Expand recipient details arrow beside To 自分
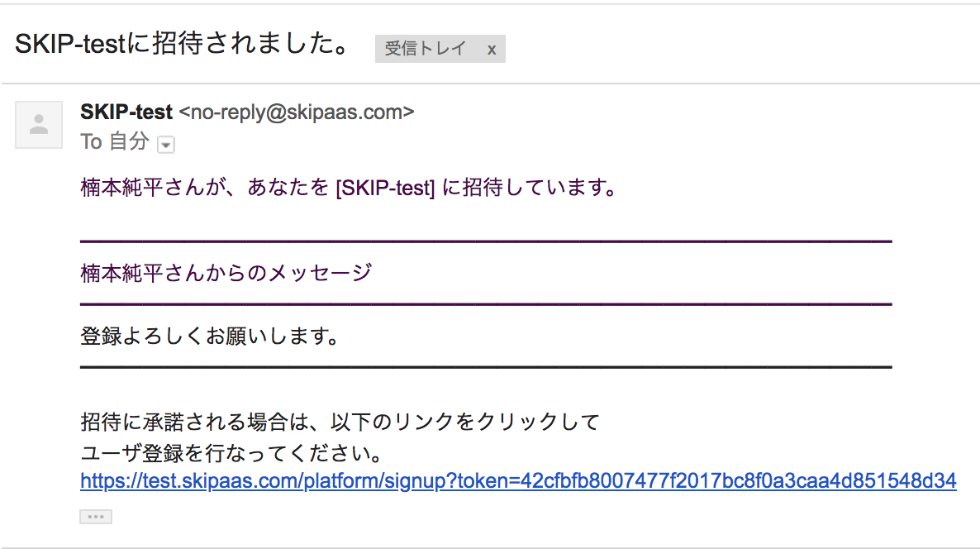 click(x=165, y=145)
